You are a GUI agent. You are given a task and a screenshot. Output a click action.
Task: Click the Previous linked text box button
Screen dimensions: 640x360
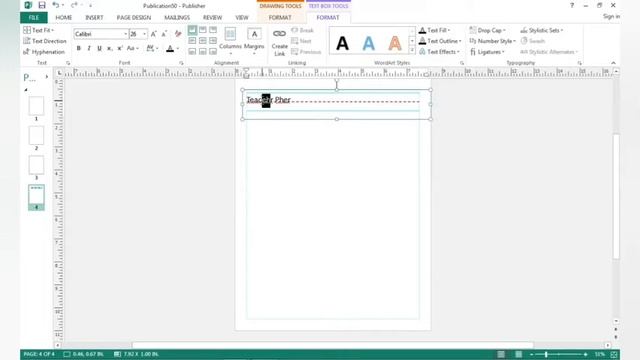pos(306,52)
